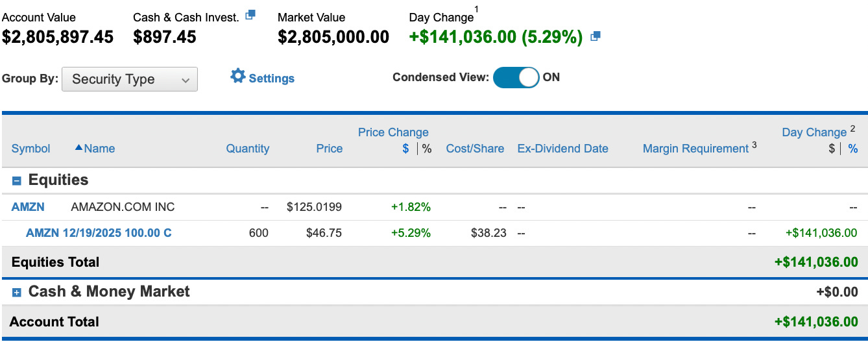868x342 pixels.
Task: Click the Equities Total +$141,036.00 amount
Action: [x=816, y=262]
